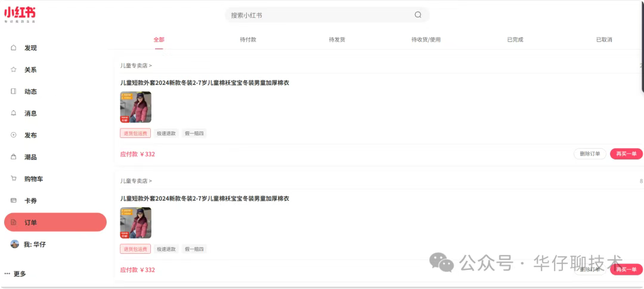Open the 潮品 shopping bag icon
Viewport: 644px width, 289px height.
click(14, 156)
